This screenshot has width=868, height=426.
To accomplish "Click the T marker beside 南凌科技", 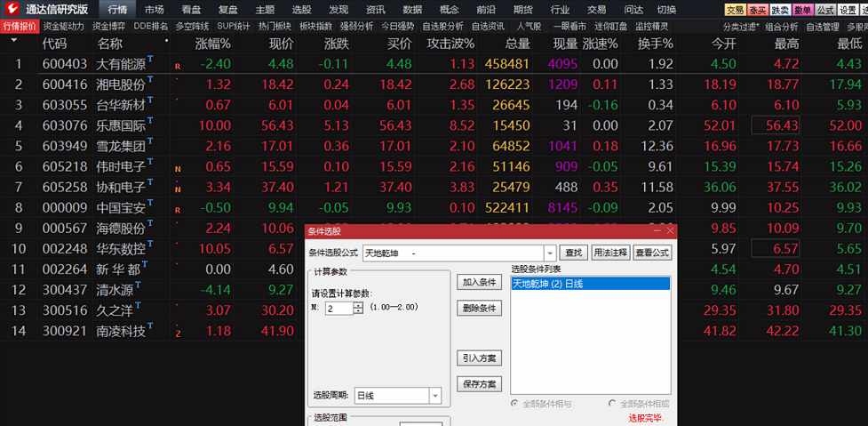I will pos(150,326).
